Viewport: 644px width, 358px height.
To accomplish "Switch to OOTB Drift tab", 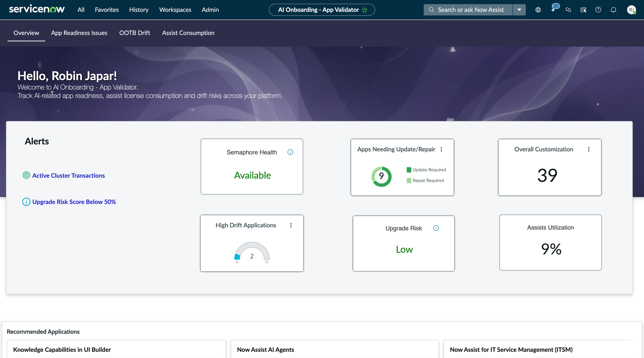I will click(x=135, y=33).
